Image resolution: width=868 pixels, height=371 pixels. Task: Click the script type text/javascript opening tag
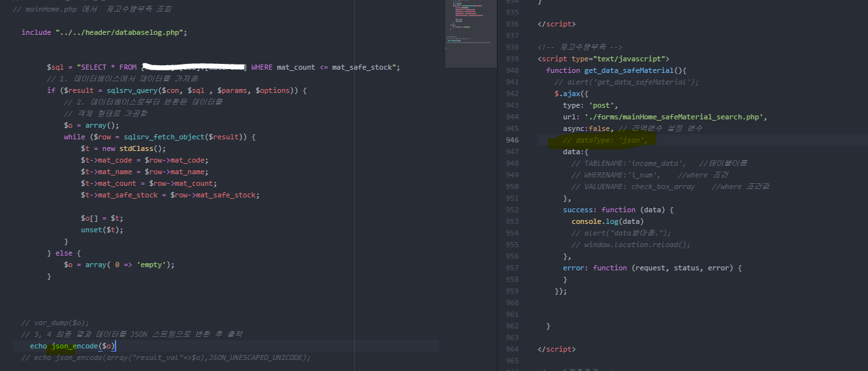[603, 59]
